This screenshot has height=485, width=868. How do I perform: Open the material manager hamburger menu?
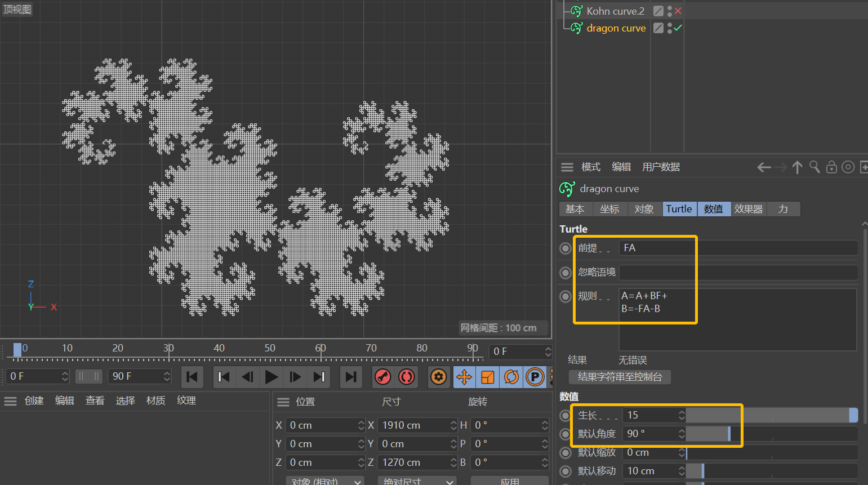[x=11, y=401]
